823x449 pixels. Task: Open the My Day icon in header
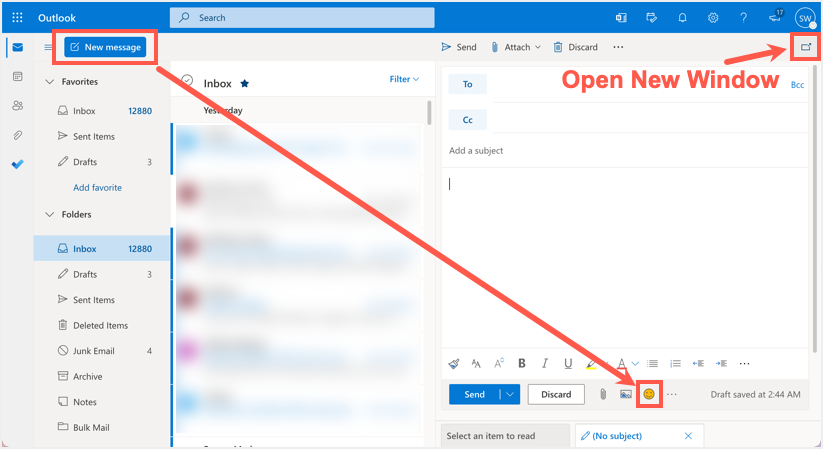[x=651, y=17]
